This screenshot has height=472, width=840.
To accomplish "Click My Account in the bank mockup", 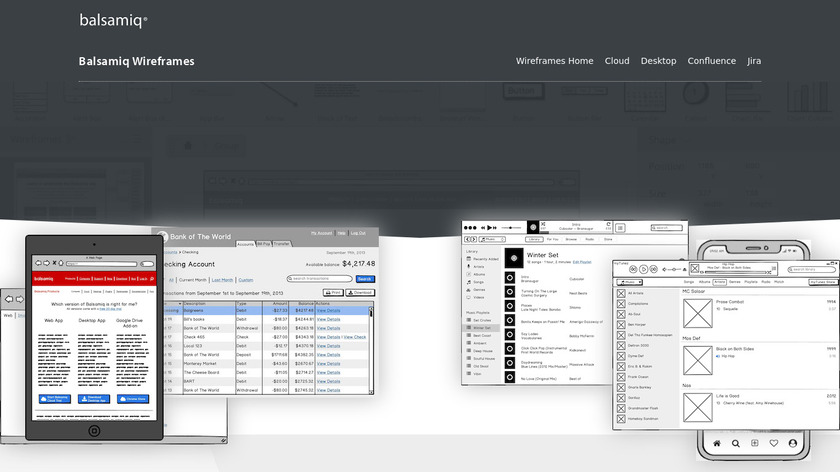I will [321, 233].
